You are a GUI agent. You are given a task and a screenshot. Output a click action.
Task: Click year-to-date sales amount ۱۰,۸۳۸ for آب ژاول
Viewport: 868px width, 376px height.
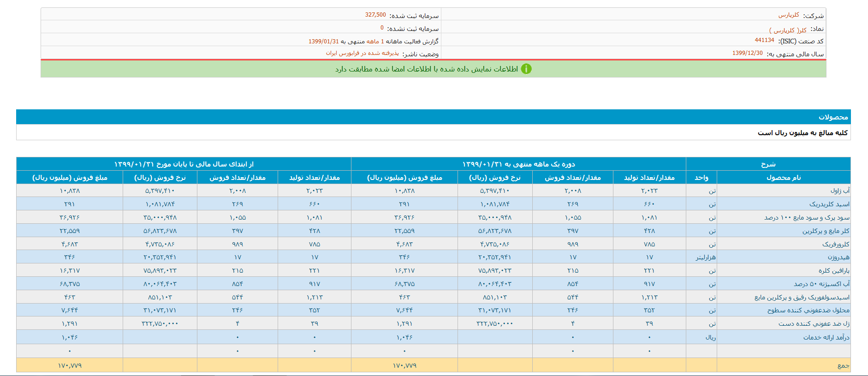[70, 191]
